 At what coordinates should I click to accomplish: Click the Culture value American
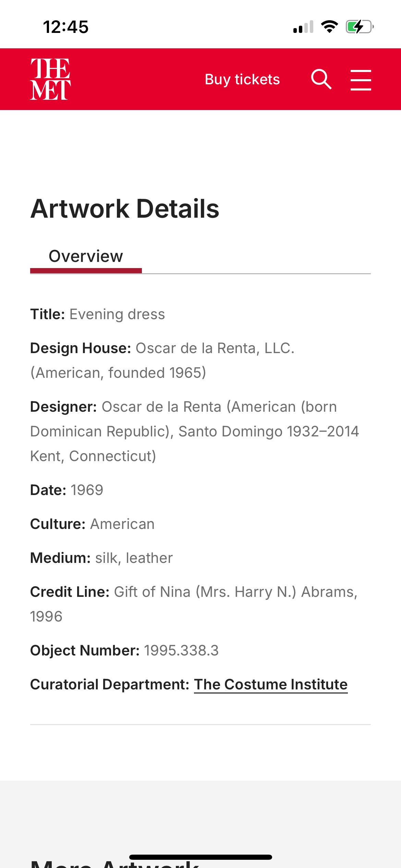point(122,524)
